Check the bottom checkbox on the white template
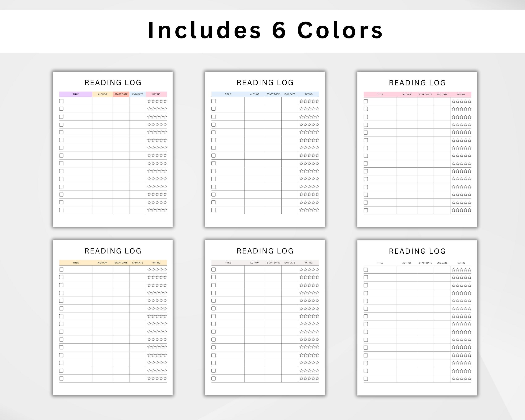Viewport: 525px width, 420px height. point(366,379)
